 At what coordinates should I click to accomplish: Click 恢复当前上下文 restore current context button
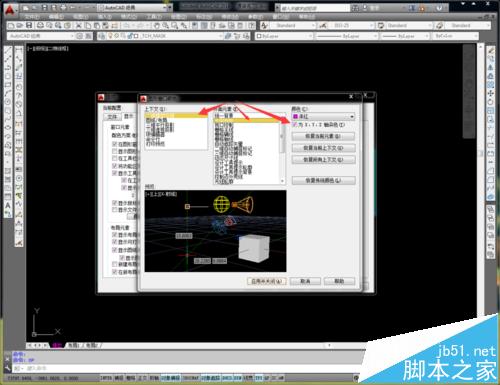point(323,148)
